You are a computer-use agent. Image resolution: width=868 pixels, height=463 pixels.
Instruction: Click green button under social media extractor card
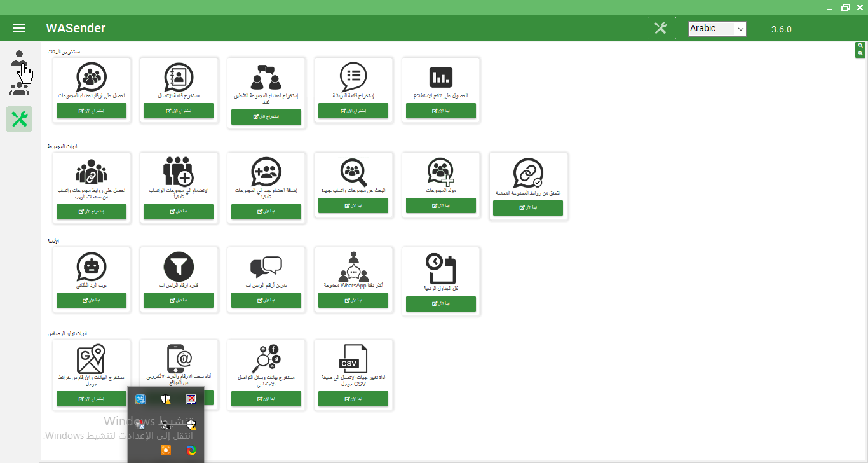pos(266,399)
